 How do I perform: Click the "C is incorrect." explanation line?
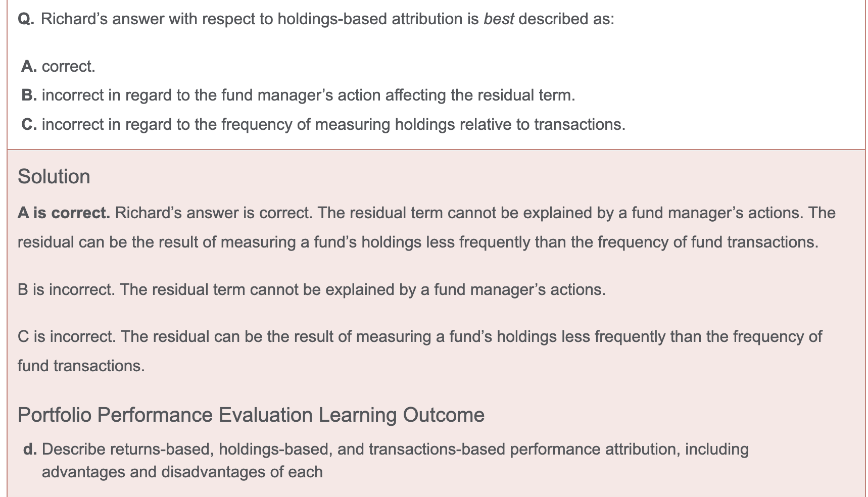coord(419,336)
